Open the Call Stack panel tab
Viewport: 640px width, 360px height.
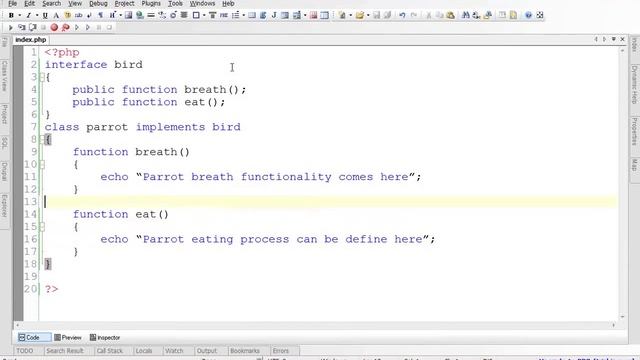pyautogui.click(x=110, y=351)
